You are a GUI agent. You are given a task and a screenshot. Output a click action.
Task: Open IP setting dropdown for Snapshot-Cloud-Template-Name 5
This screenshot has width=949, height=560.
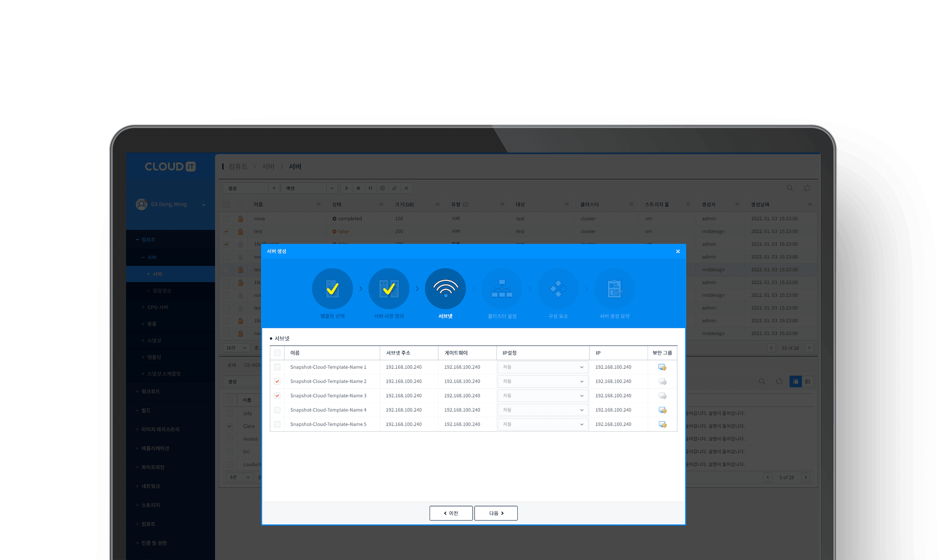pos(542,424)
